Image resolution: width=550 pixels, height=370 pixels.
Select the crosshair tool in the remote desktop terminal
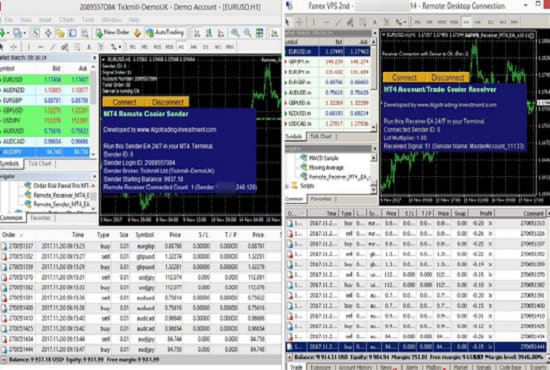tap(299, 22)
